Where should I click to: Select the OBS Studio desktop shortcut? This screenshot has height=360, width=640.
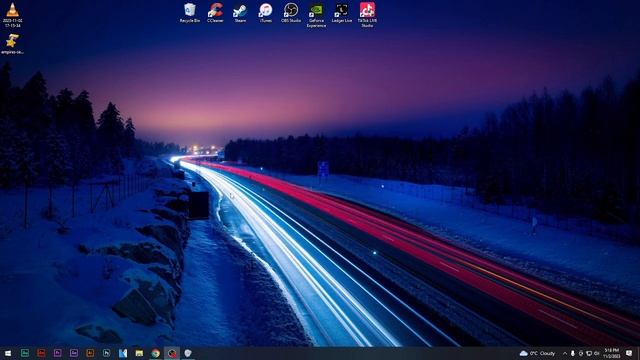point(291,13)
